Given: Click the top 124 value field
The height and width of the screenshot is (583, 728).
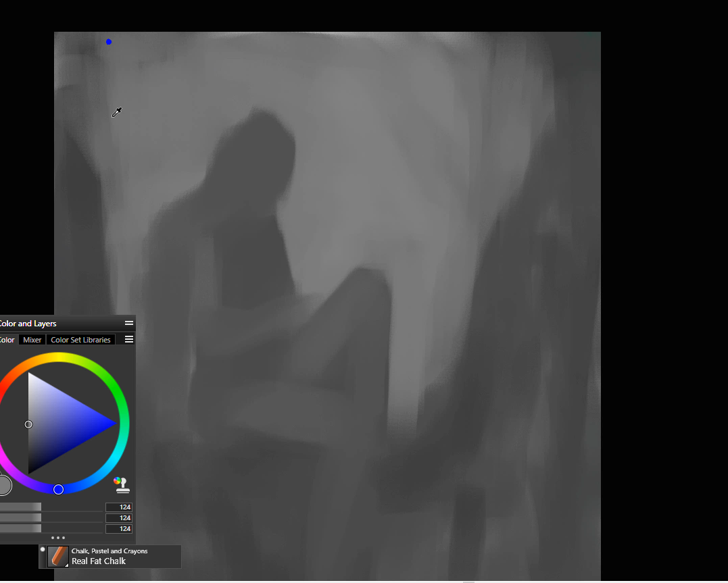Looking at the screenshot, I should [119, 507].
